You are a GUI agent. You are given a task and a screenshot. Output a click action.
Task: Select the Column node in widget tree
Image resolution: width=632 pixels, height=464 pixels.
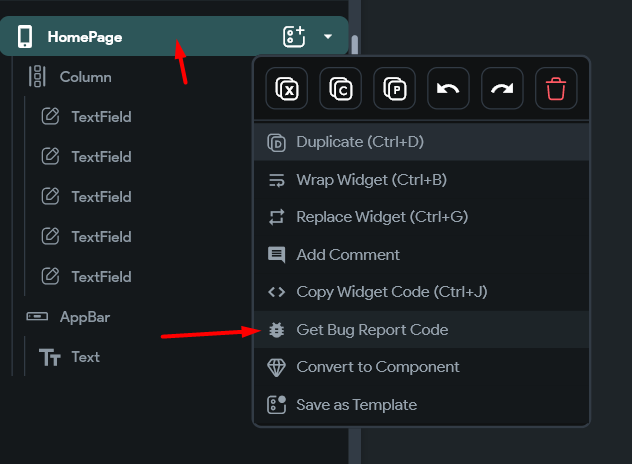tap(85, 77)
